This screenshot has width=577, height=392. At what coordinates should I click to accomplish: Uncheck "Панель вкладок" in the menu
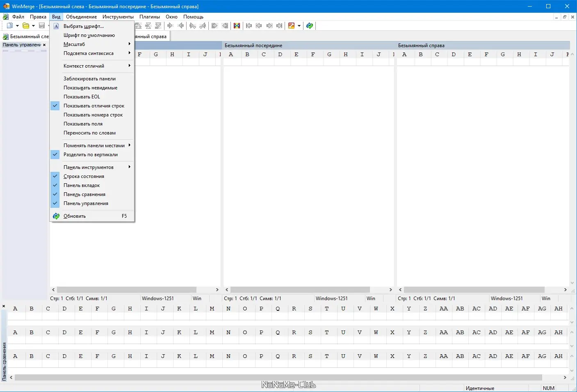pos(92,185)
